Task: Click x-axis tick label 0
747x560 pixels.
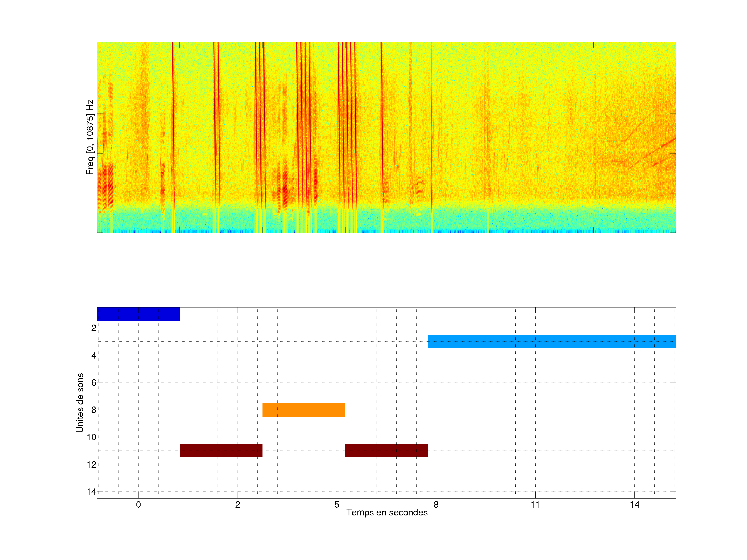Action: (x=138, y=505)
